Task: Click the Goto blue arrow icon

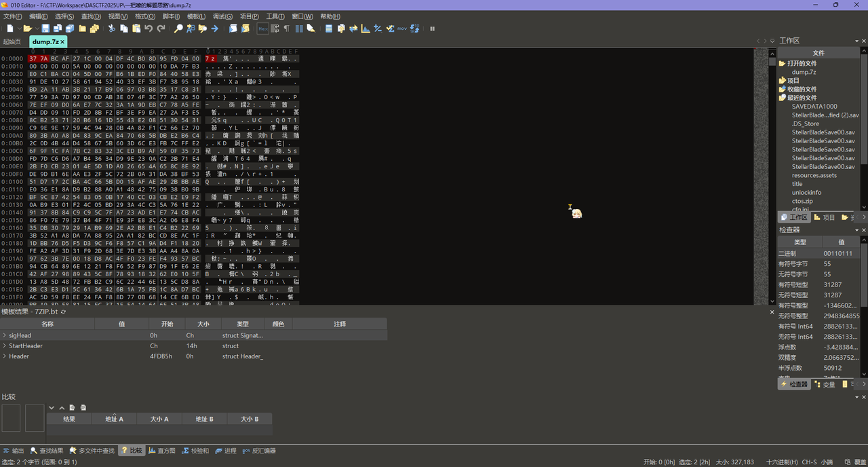Action: (x=215, y=29)
